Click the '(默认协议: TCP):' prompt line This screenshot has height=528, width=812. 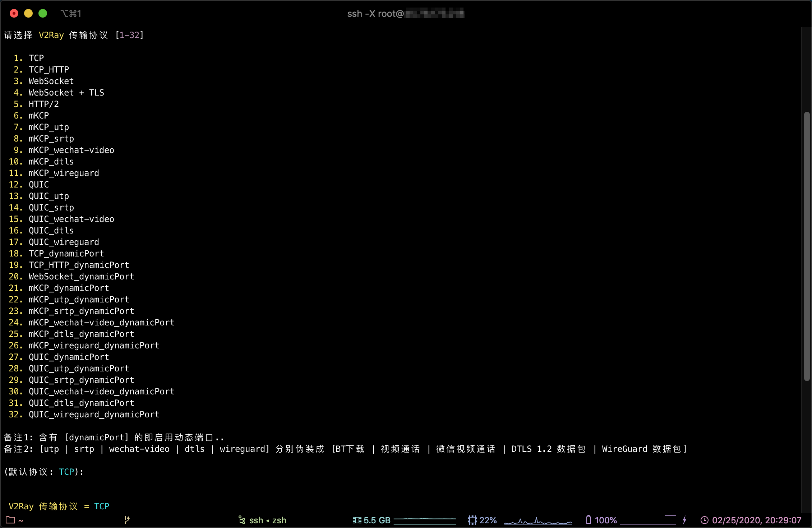pyautogui.click(x=44, y=472)
